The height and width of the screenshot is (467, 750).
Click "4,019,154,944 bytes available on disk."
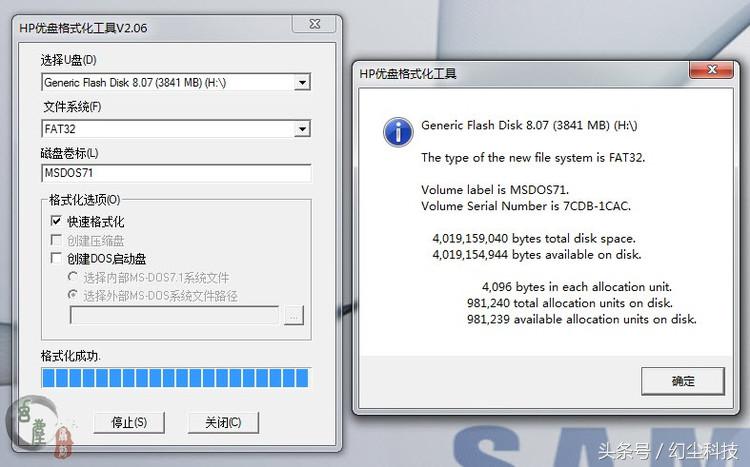click(537, 255)
